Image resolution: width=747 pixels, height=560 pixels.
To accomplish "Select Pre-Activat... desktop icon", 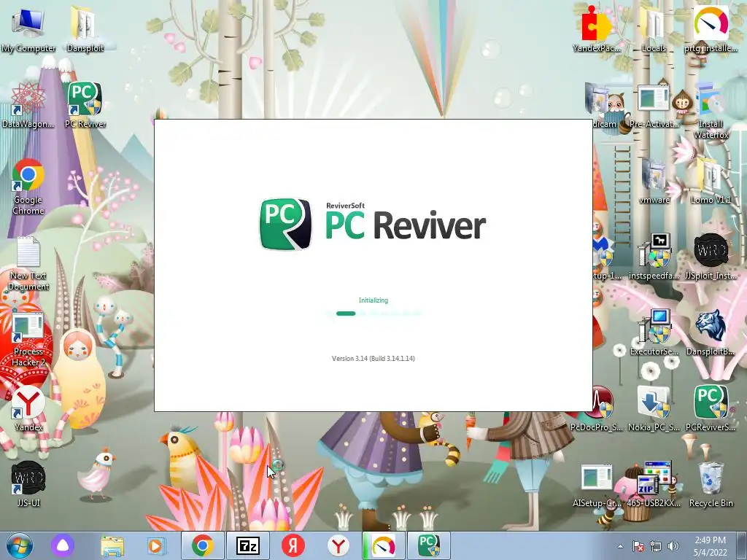I will coord(654,106).
